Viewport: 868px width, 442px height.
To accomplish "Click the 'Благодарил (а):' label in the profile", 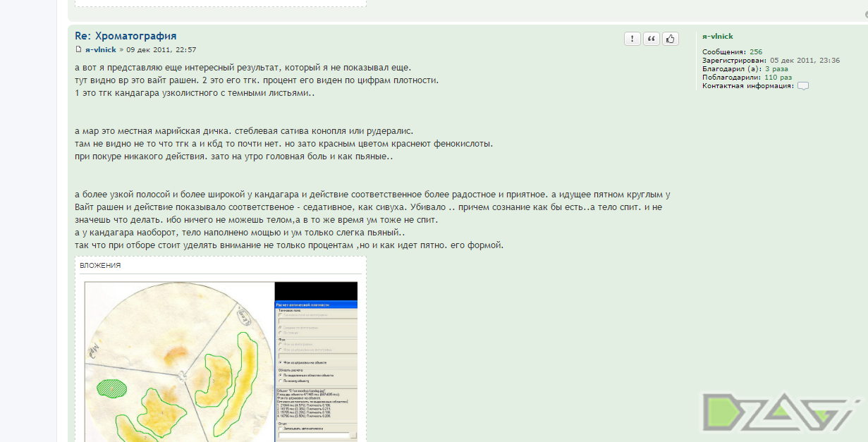I will [732, 69].
